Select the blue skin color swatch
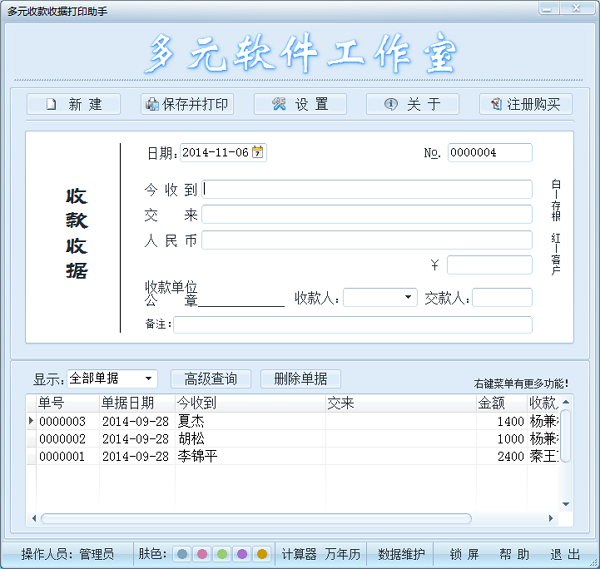This screenshot has height=569, width=600. click(x=183, y=554)
